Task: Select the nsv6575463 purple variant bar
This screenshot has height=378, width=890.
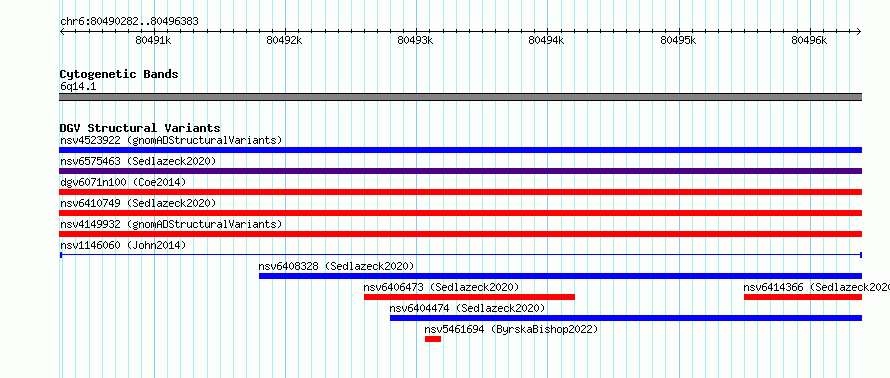Action: click(460, 171)
